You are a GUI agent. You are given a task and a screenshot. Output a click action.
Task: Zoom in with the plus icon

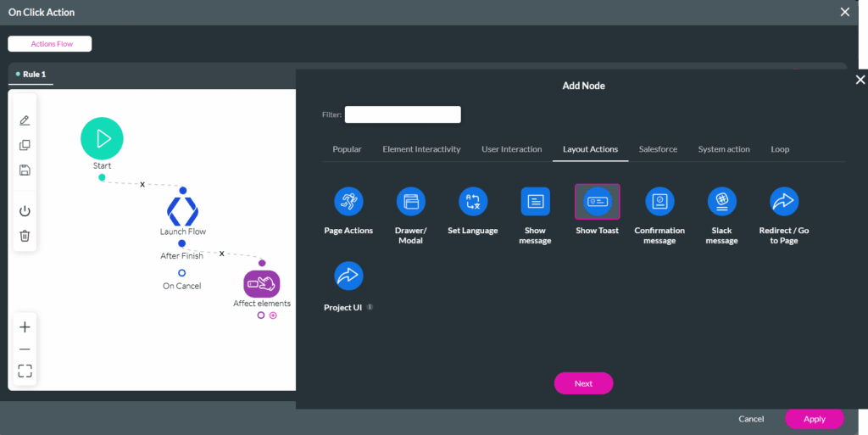[25, 327]
